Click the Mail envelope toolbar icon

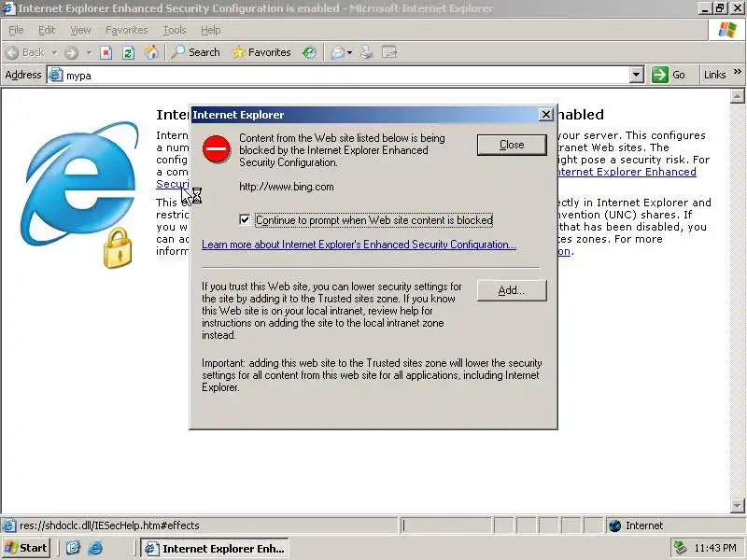338,52
